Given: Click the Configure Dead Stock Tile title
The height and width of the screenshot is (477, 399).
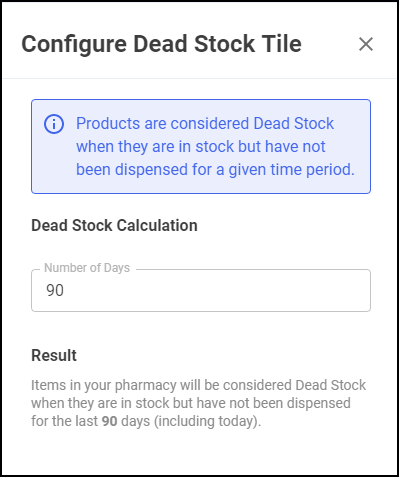Looking at the screenshot, I should coord(161,44).
